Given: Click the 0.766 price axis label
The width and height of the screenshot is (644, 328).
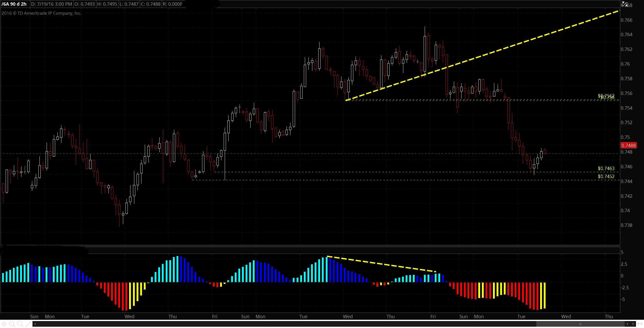Looking at the screenshot, I should click(x=626, y=20).
